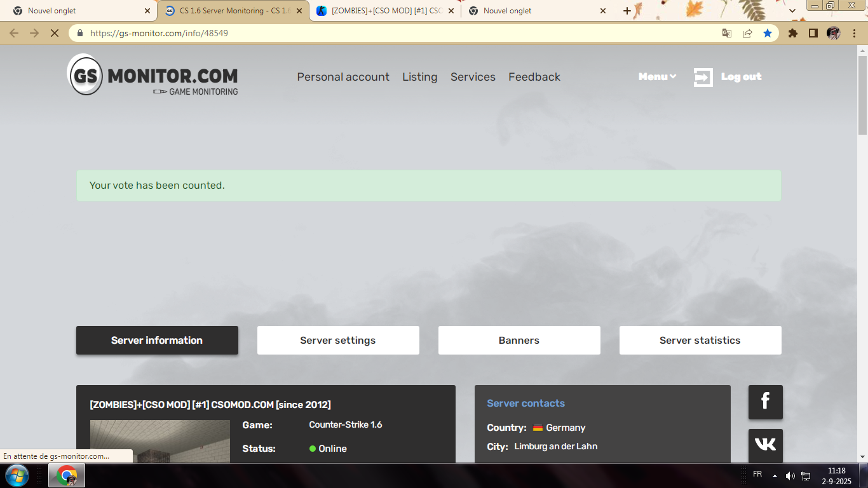Click the share page icon in address bar
868x488 pixels.
pyautogui.click(x=747, y=33)
